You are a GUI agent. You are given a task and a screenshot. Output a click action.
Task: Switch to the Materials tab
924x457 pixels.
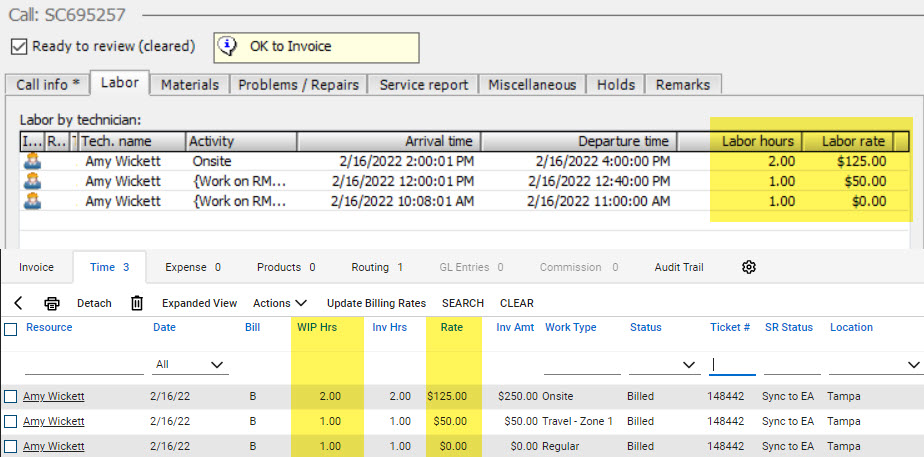190,85
